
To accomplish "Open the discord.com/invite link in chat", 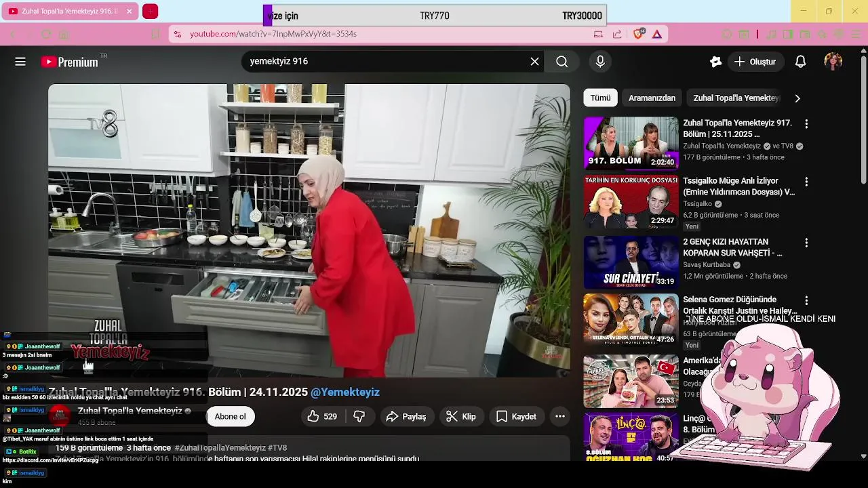I will tap(50, 460).
